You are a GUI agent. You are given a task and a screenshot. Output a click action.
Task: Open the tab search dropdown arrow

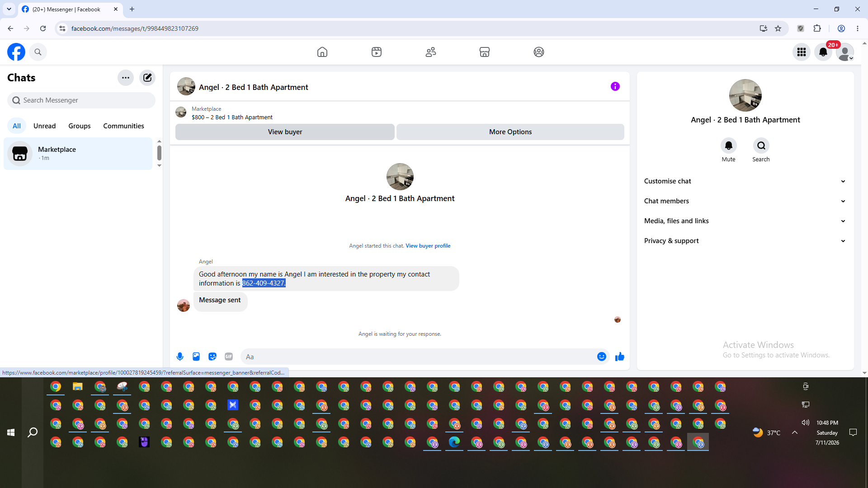(x=9, y=9)
